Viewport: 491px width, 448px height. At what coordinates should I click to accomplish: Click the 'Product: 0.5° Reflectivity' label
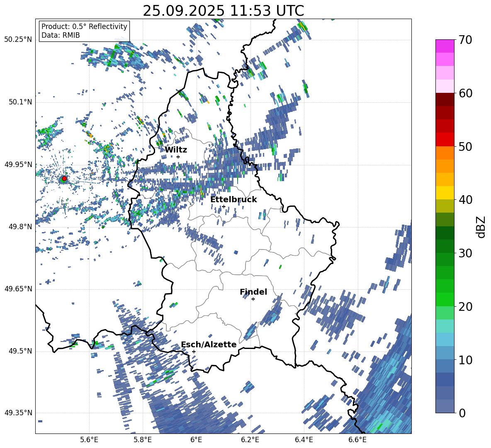click(x=84, y=27)
